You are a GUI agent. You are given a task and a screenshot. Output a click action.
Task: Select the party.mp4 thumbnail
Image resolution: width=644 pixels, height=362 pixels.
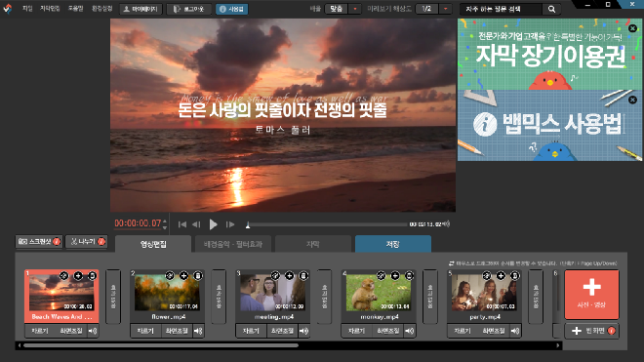[484, 293]
